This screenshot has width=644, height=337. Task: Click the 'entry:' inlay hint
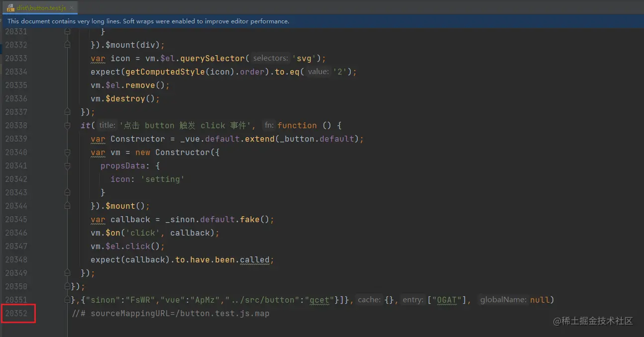tap(413, 300)
